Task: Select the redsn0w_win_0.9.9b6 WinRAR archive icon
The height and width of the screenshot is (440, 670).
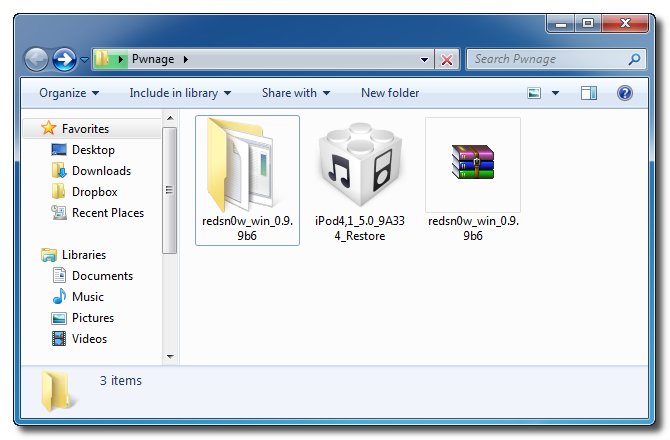Action: click(473, 162)
